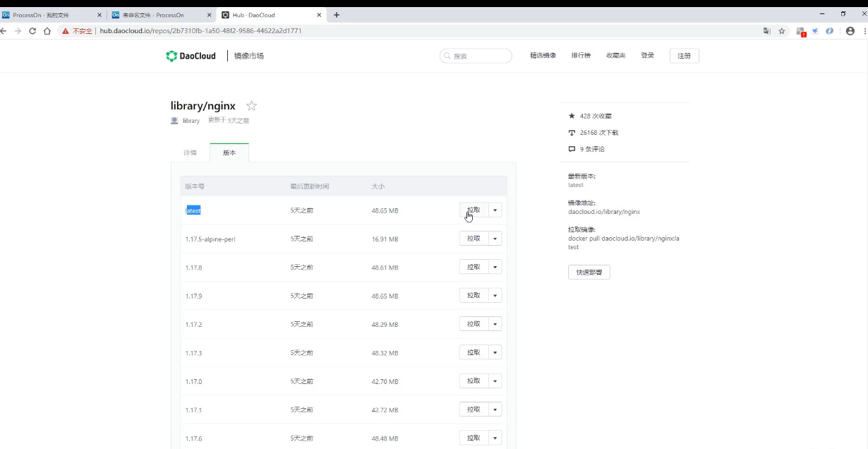Click the DaoCloud logo
Viewport: 868px width, 449px height.
tap(191, 56)
